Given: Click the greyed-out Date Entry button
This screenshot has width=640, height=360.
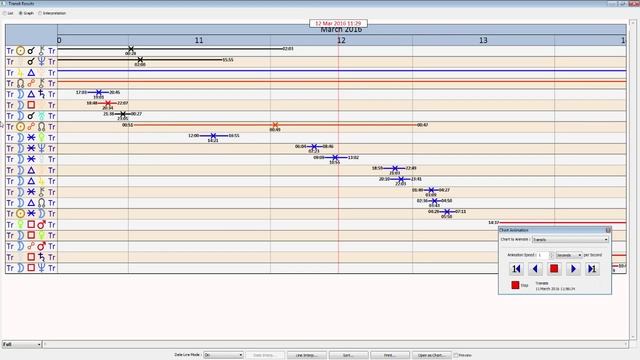Looking at the screenshot, I should [x=264, y=355].
